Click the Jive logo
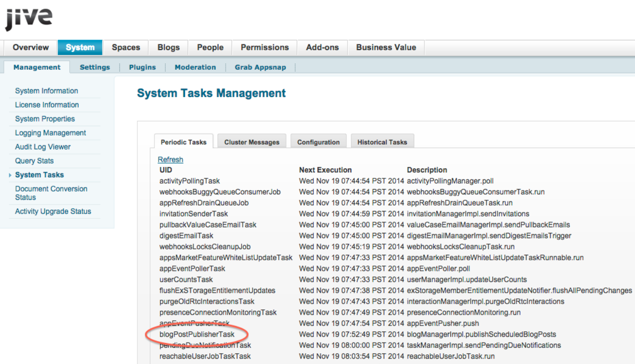The height and width of the screenshot is (364, 635). pyautogui.click(x=29, y=19)
